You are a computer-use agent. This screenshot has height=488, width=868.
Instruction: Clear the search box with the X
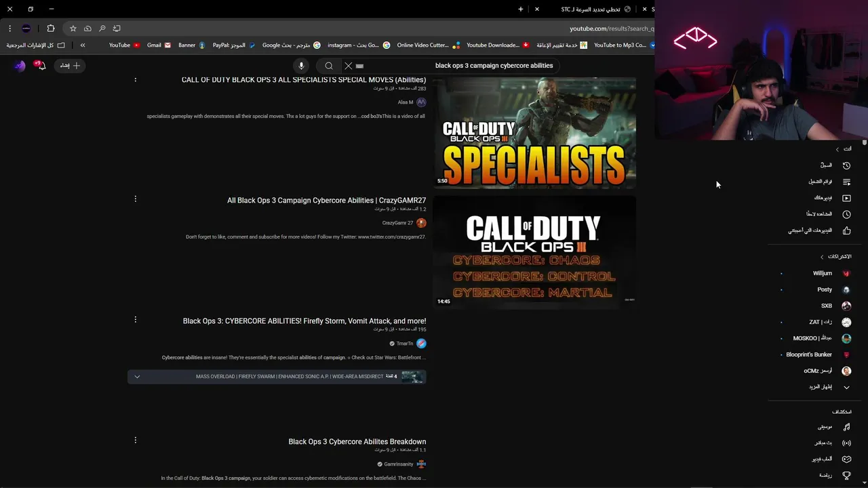(348, 66)
